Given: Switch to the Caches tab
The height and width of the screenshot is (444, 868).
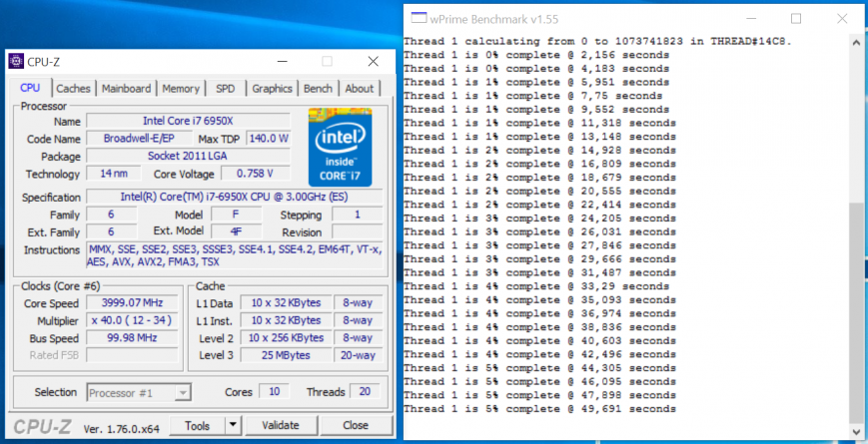Looking at the screenshot, I should pyautogui.click(x=73, y=89).
